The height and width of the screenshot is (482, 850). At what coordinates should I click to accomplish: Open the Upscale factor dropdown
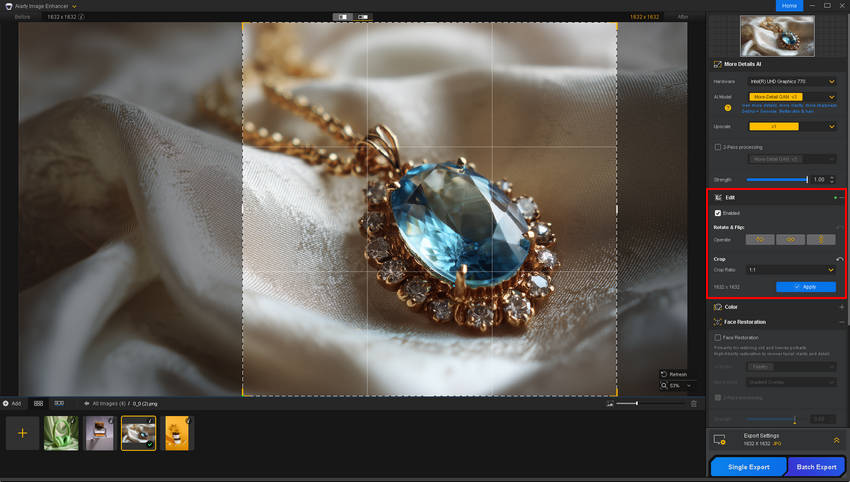[x=792, y=126]
